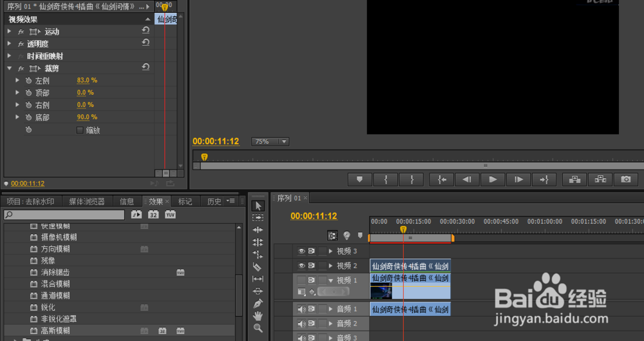Viewport: 644px width, 341px height.
Task: Open the 75% zoom level dropdown
Action: (270, 142)
